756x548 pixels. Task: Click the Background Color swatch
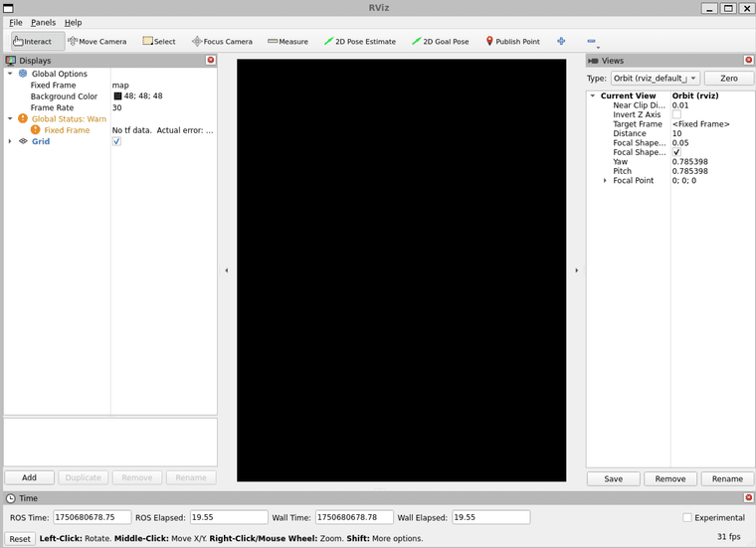117,95
